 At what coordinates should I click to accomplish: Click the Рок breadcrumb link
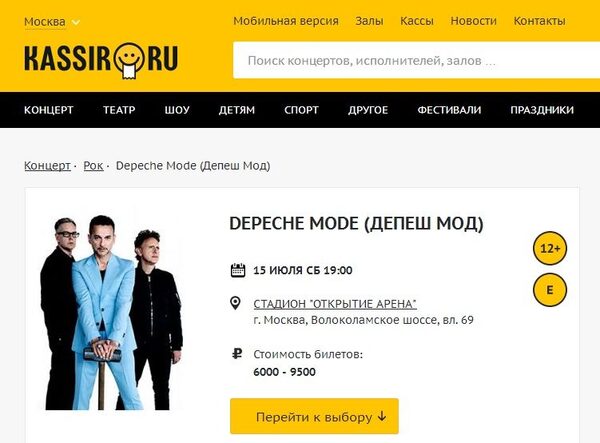click(x=93, y=166)
